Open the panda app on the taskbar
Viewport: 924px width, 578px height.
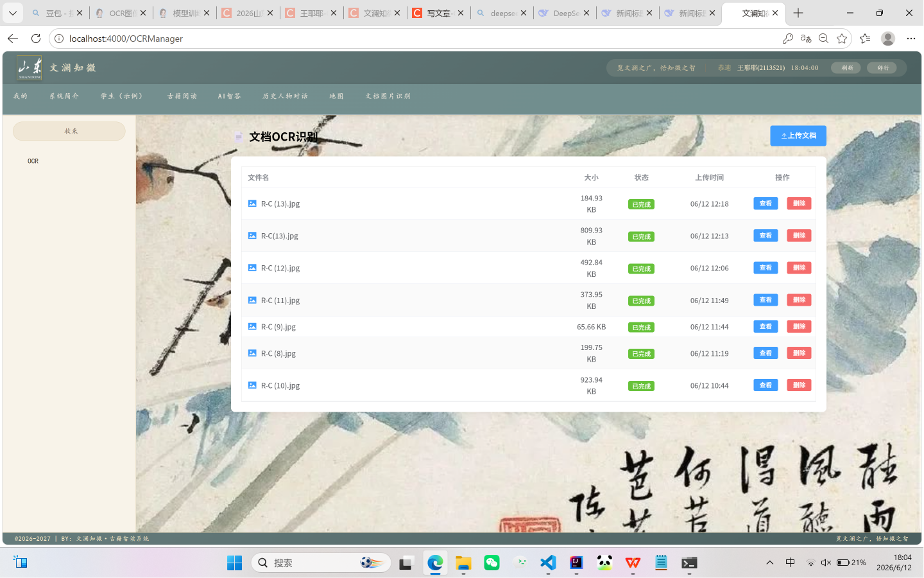click(604, 563)
